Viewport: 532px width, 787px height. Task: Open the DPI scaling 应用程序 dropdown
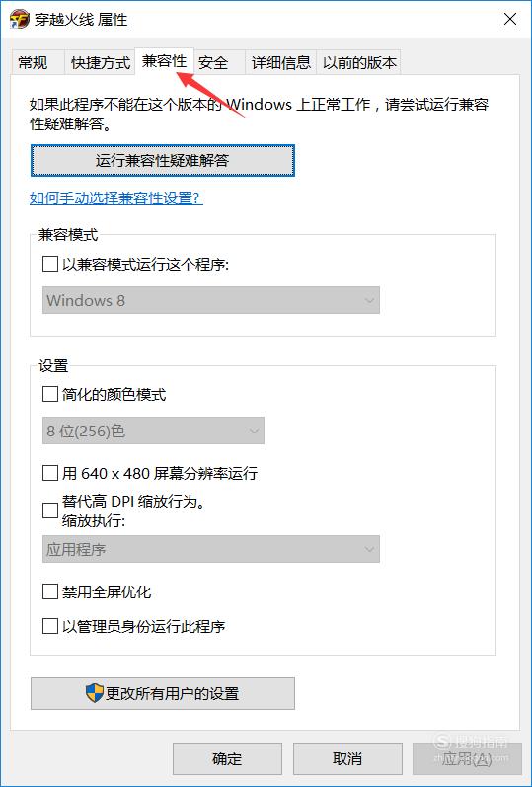tap(211, 549)
